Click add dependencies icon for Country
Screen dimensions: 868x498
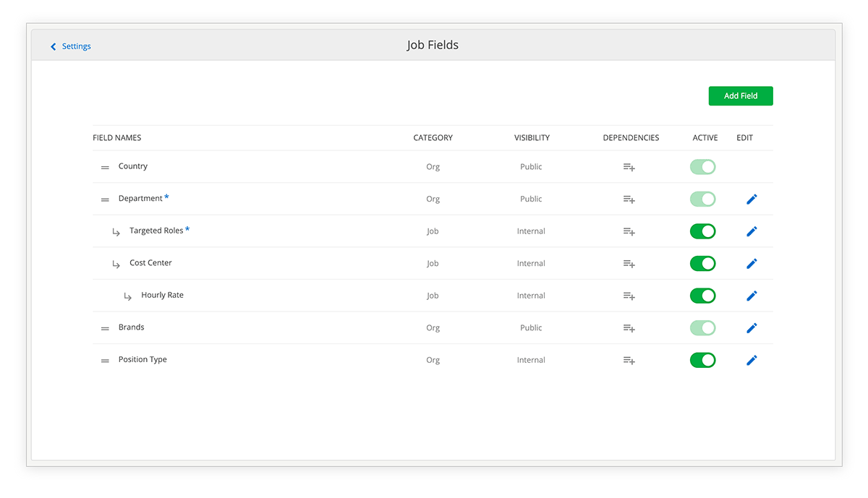pyautogui.click(x=629, y=167)
